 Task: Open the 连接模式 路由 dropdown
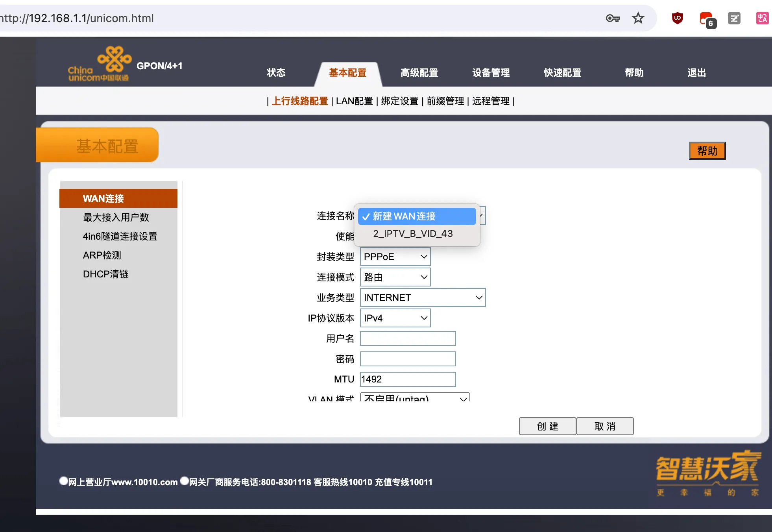tap(395, 277)
